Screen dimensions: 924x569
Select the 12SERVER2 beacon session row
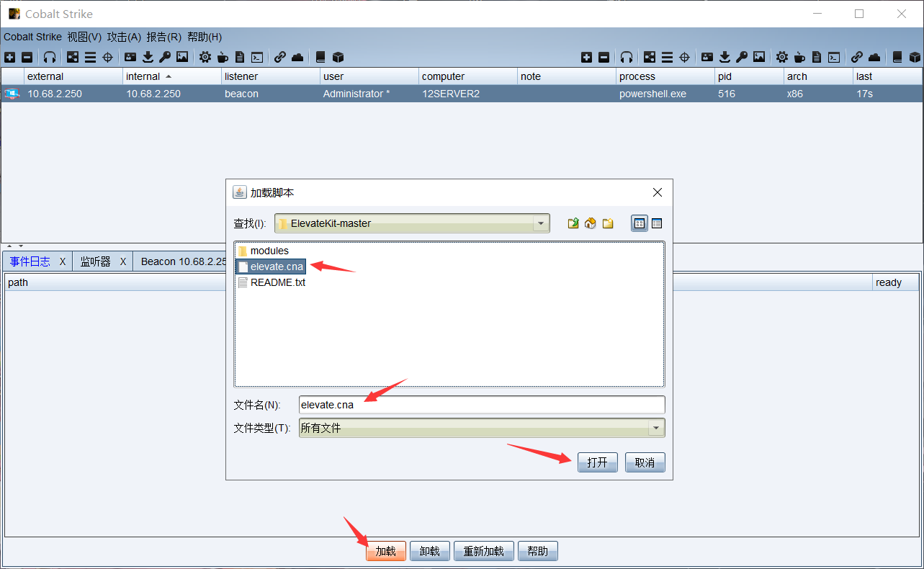click(x=462, y=94)
